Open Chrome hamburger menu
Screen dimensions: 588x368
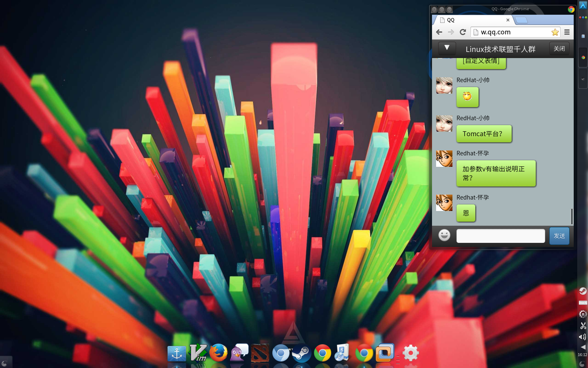(567, 32)
